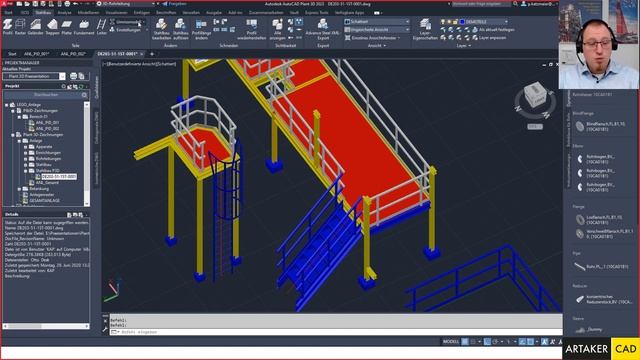Click the Undo arrow in quick access toolbar
The height and width of the screenshot is (360, 640).
point(76,4)
